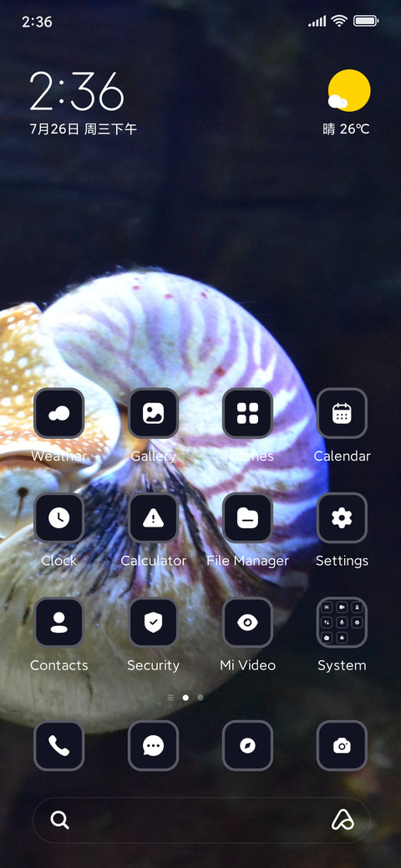The height and width of the screenshot is (868, 401).
Task: Open the Gallery app
Action: 153,413
